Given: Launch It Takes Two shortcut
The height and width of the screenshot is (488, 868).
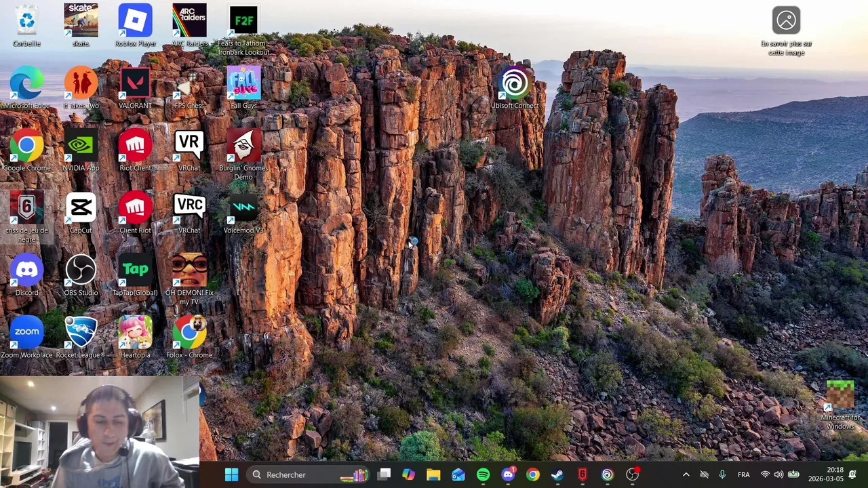Looking at the screenshot, I should tap(81, 88).
